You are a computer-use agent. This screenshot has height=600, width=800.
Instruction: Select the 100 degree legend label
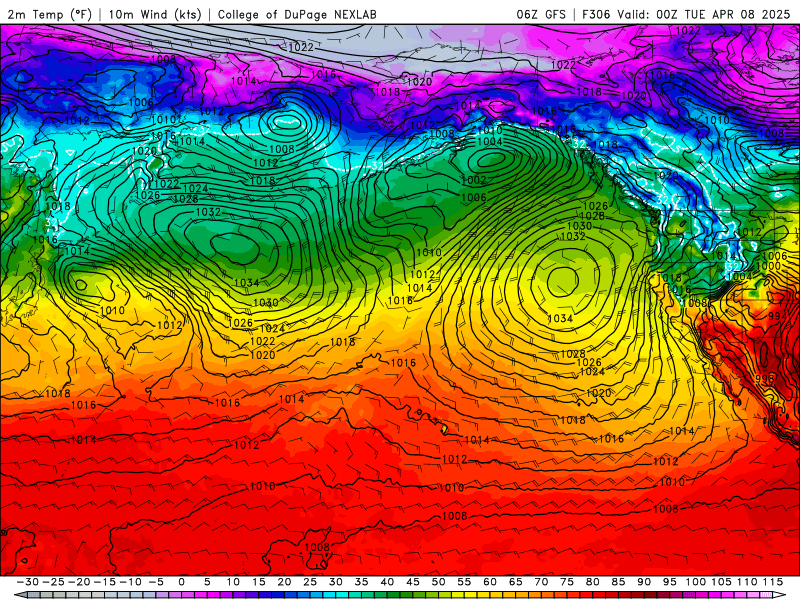(695, 582)
